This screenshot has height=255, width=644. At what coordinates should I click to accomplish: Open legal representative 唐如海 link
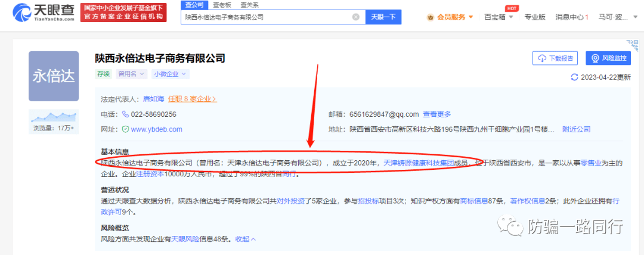pos(153,99)
